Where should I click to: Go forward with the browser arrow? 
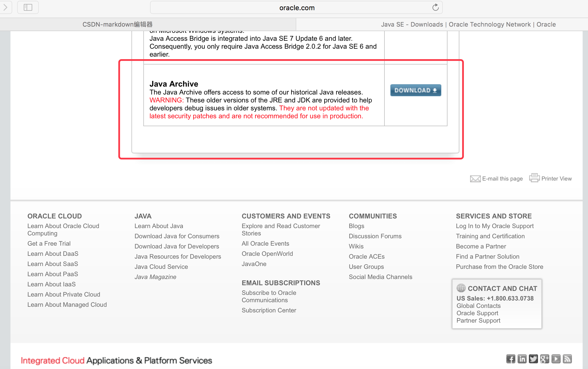(x=5, y=7)
